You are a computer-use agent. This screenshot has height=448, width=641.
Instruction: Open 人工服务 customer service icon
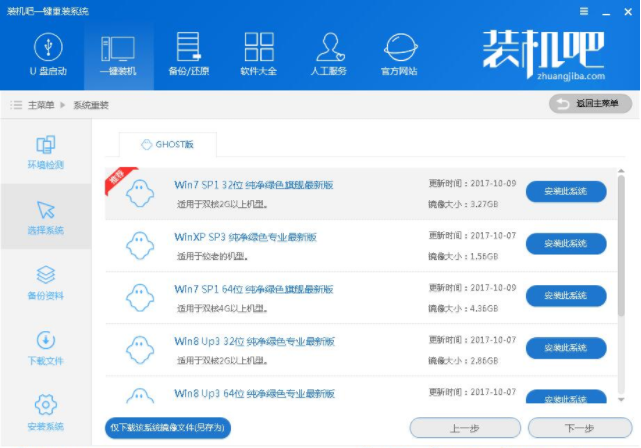point(330,54)
